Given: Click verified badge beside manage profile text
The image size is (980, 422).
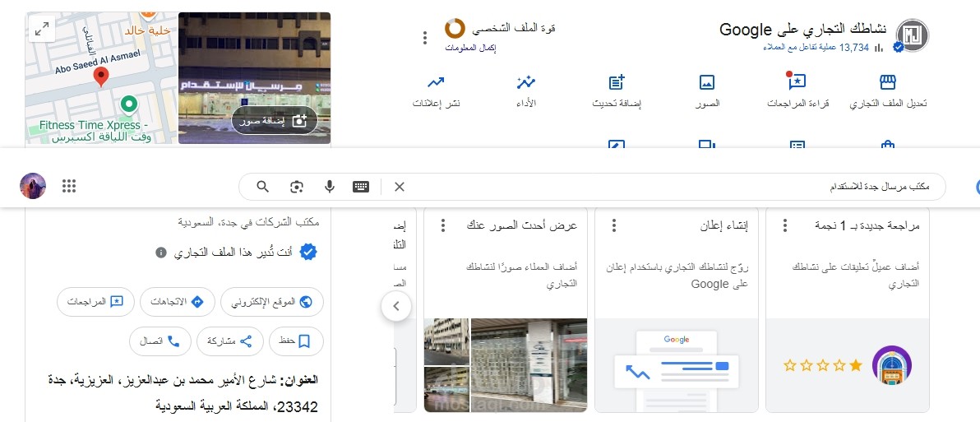Looking at the screenshot, I should (309, 253).
